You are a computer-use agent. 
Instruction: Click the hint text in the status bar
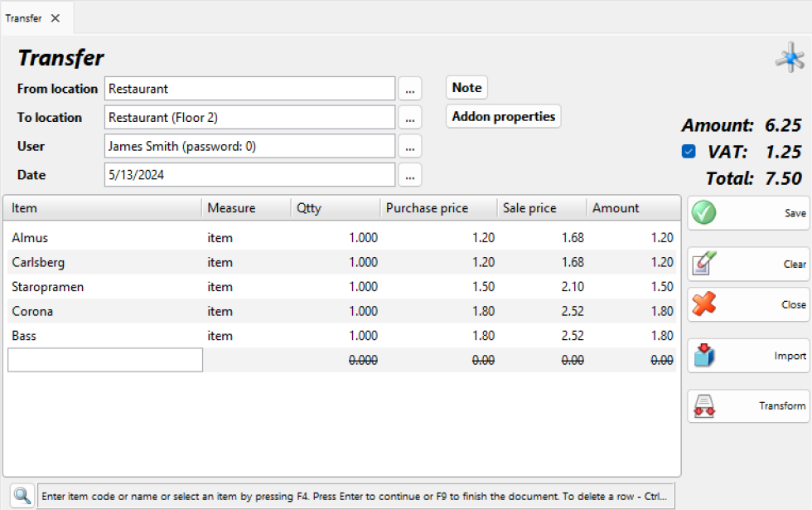[355, 496]
